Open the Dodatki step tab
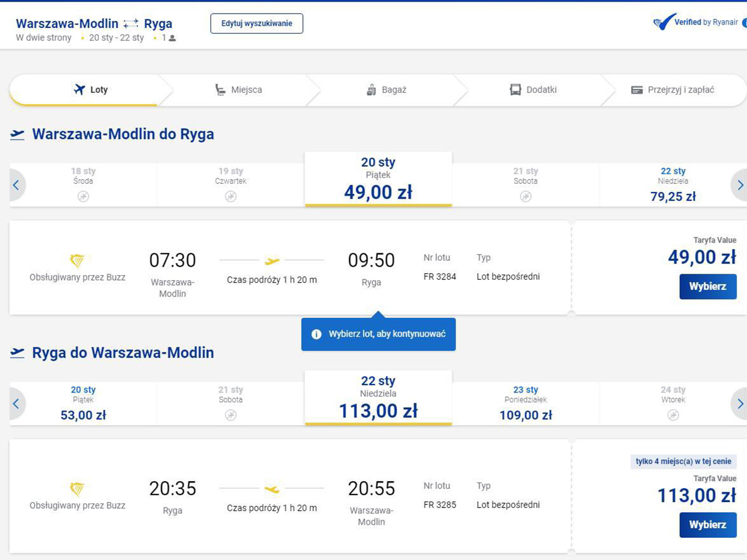The width and height of the screenshot is (747, 560). coord(533,90)
